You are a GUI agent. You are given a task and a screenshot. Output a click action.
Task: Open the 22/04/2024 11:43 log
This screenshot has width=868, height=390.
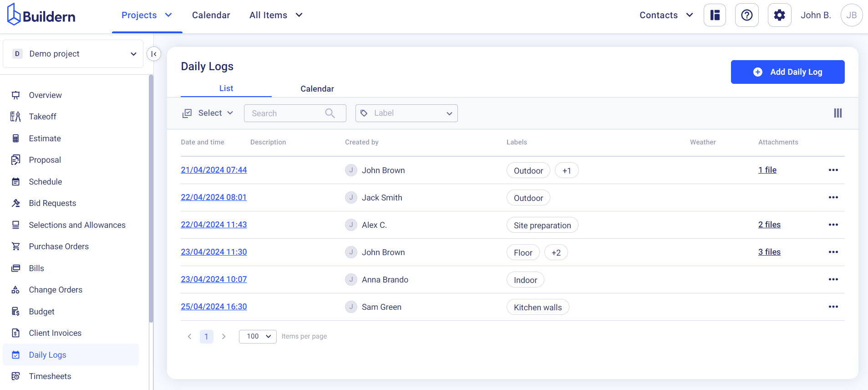click(214, 225)
